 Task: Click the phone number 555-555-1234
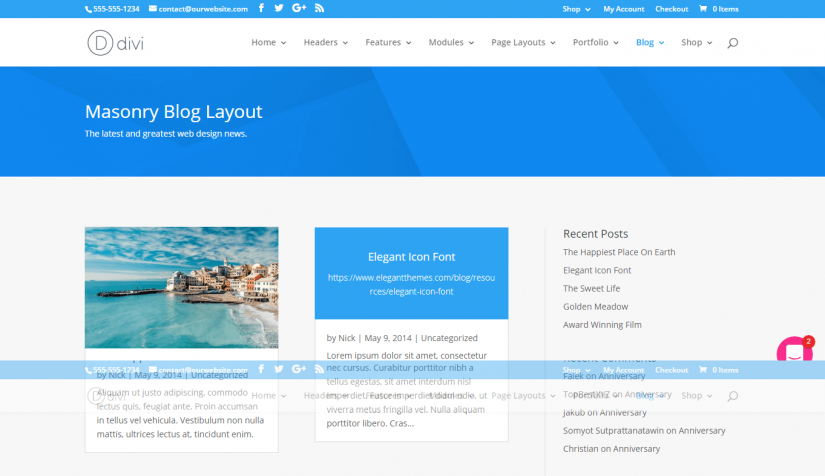(113, 9)
